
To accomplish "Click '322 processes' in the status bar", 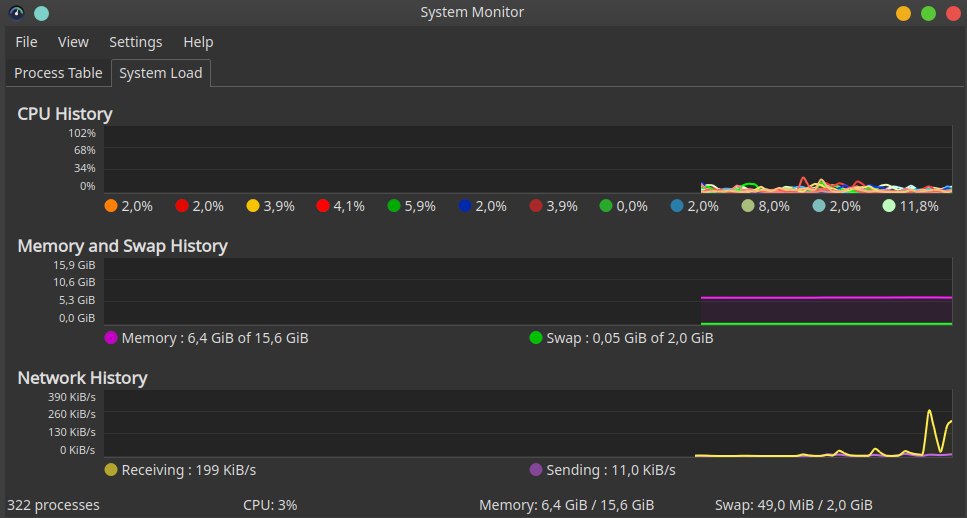I will pos(54,505).
